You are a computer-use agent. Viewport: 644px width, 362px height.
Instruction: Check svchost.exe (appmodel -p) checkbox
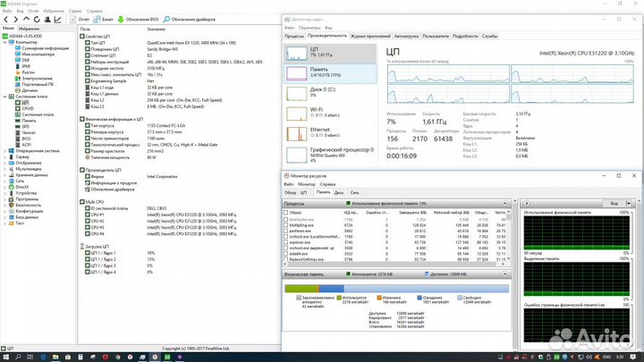pos(286,248)
